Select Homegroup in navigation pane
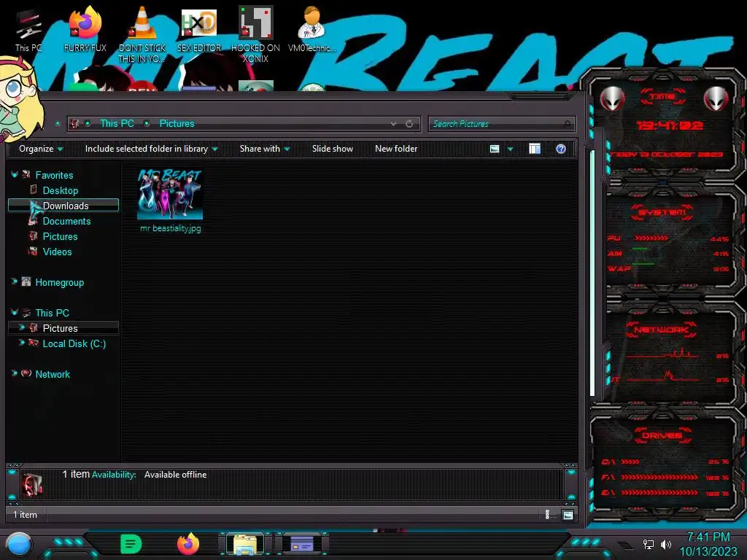 [x=60, y=282]
